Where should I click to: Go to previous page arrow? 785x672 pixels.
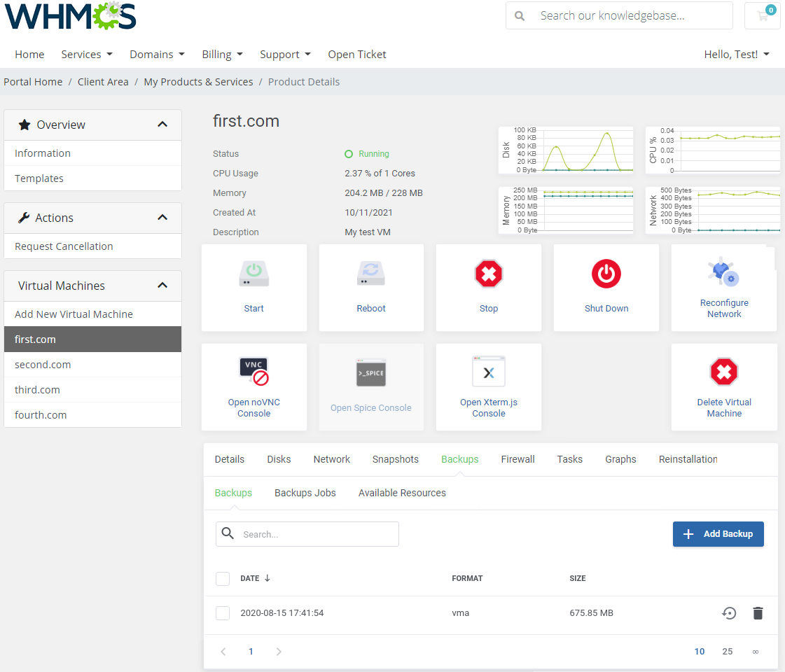pos(223,652)
